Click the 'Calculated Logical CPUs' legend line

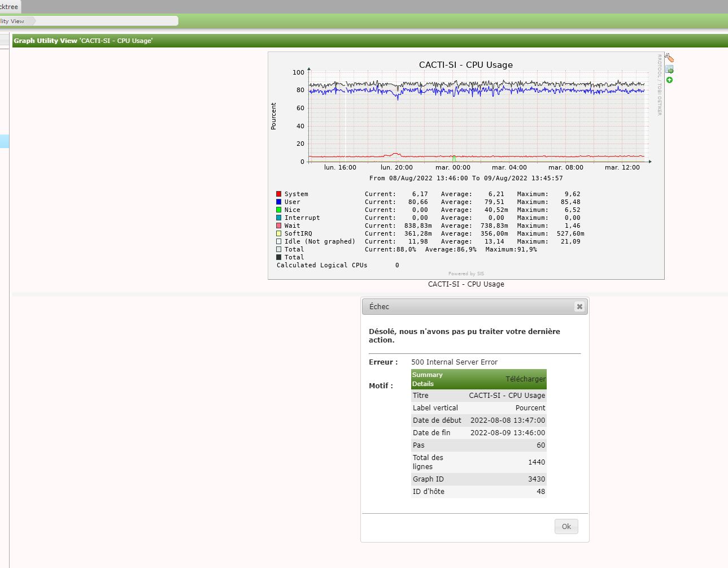click(x=338, y=265)
